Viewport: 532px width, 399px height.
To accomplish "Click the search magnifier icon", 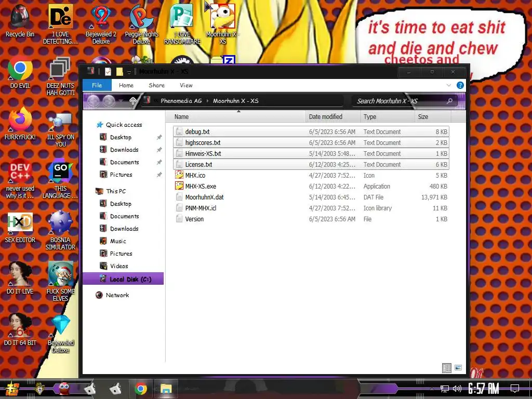I will click(449, 101).
